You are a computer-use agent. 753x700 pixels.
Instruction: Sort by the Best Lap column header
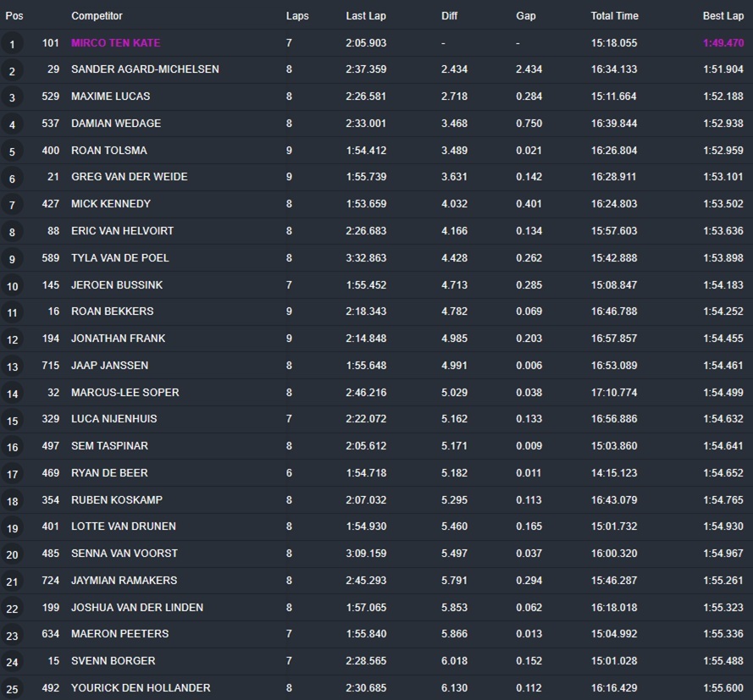[723, 16]
